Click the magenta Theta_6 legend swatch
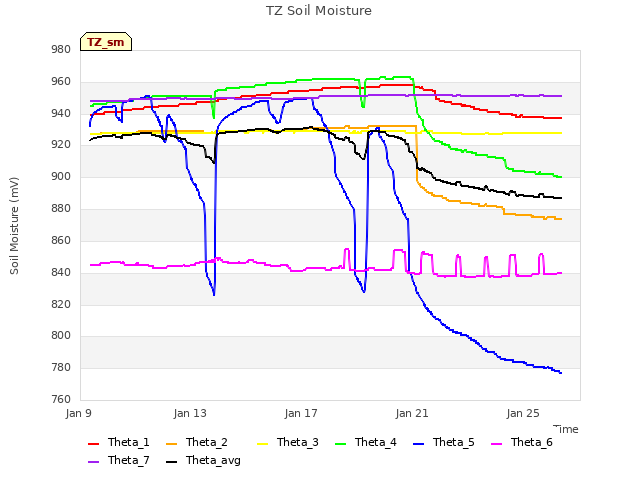Image resolution: width=640 pixels, height=480 pixels. coord(496,444)
